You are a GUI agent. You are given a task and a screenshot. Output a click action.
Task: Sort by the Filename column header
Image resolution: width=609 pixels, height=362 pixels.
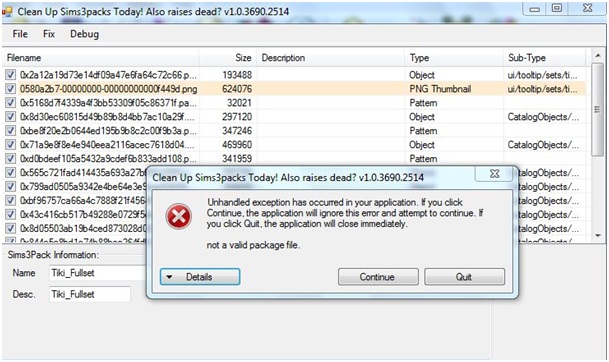tap(101, 58)
